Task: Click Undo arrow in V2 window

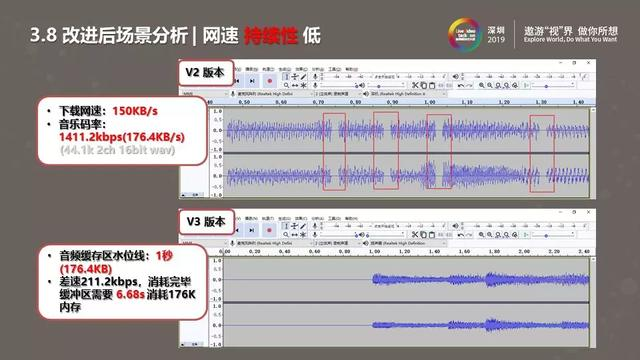Action: pyautogui.click(x=461, y=85)
